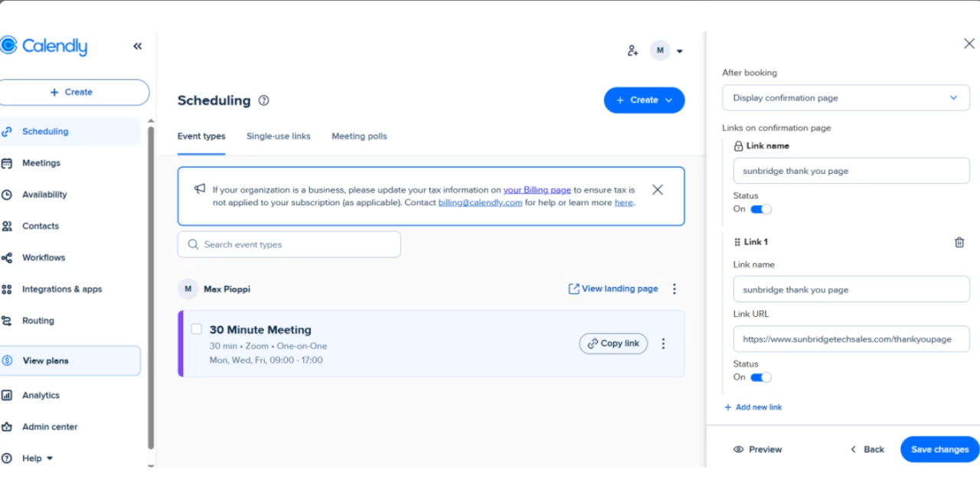Screen dimensions: 980x493
Task: Click the Routing sidebar icon
Action: 7,321
